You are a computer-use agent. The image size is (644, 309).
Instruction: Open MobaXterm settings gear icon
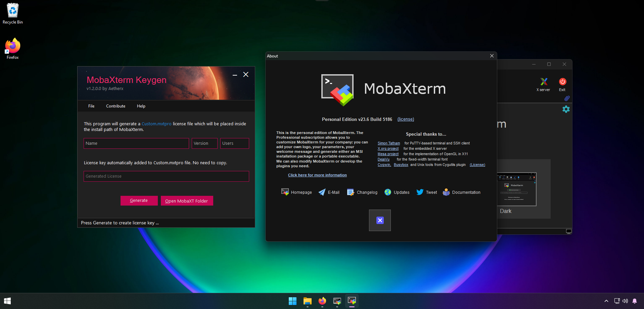pyautogui.click(x=566, y=109)
